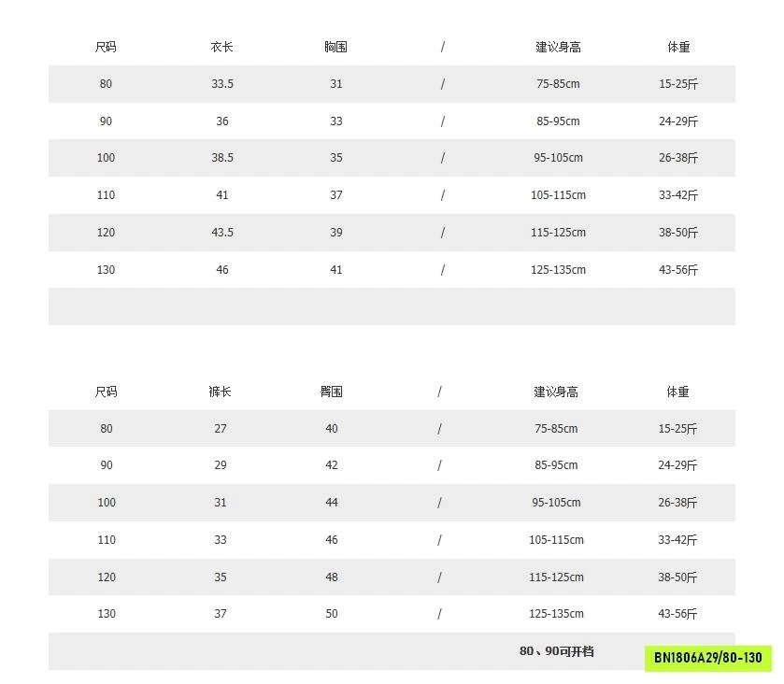The height and width of the screenshot is (684, 784).
Task: Select the 115-125cm height in pants table
Action: coord(556,577)
